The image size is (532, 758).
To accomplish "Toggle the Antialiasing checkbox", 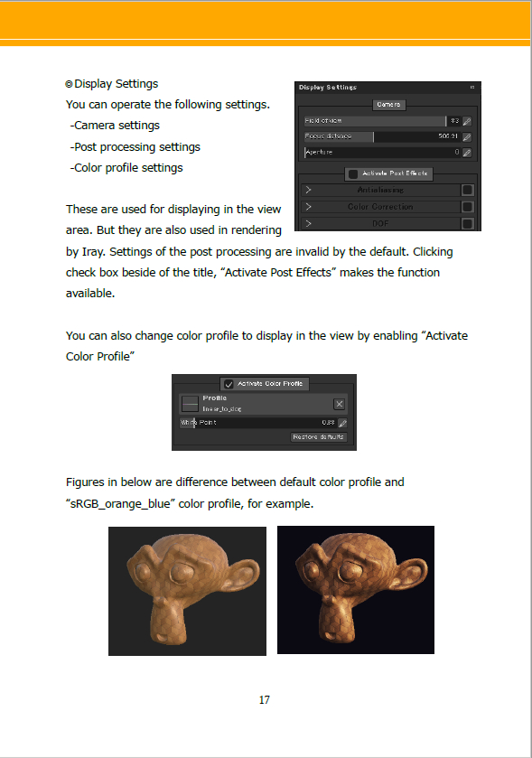I will click(x=467, y=190).
